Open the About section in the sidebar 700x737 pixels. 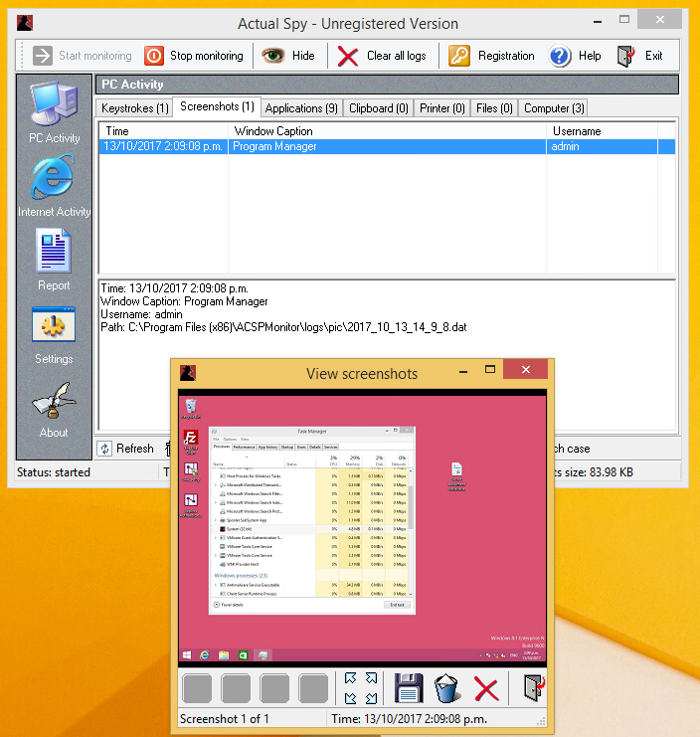coord(54,410)
